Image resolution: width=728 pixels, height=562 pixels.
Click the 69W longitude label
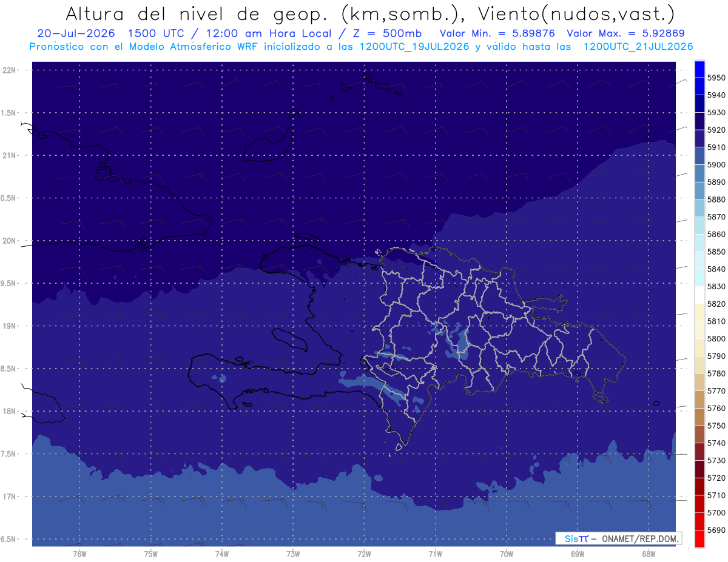click(x=578, y=555)
